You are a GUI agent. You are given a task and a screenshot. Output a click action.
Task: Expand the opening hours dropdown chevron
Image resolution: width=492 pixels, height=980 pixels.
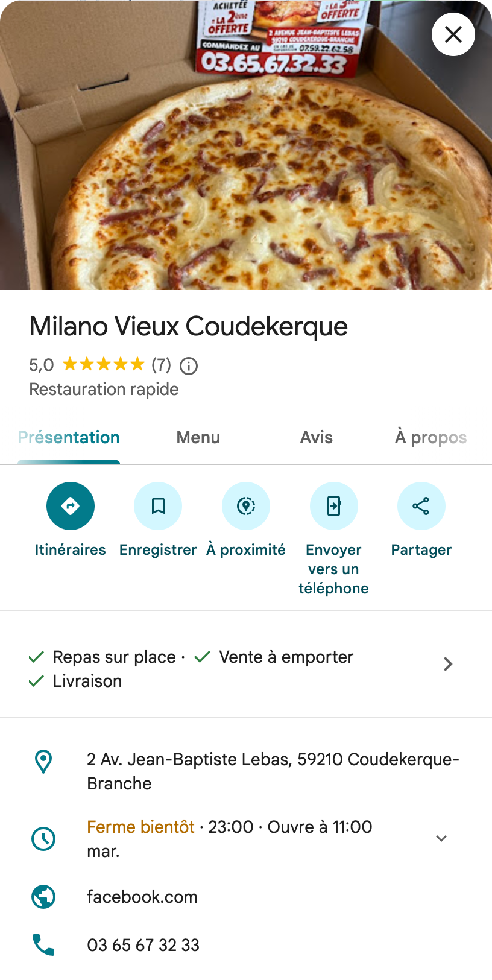(441, 838)
